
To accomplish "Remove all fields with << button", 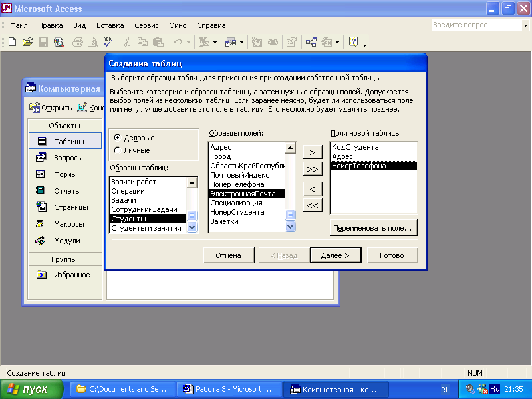I will point(313,205).
